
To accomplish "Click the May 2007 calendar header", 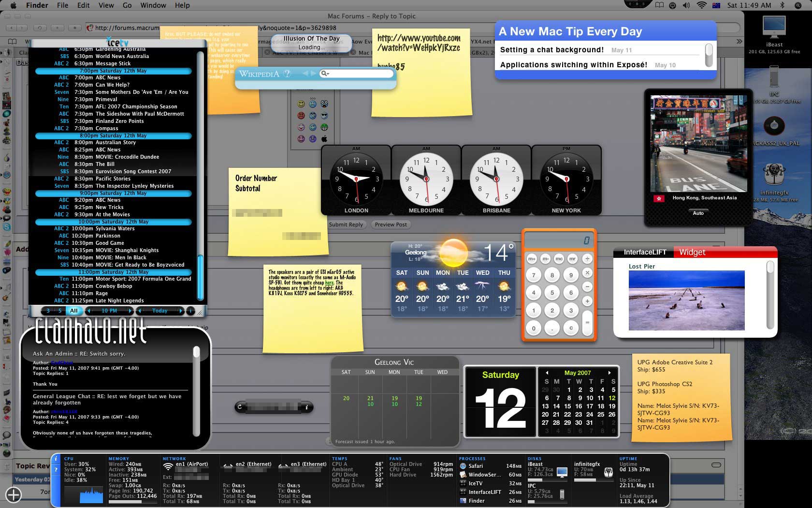I will coord(578,373).
